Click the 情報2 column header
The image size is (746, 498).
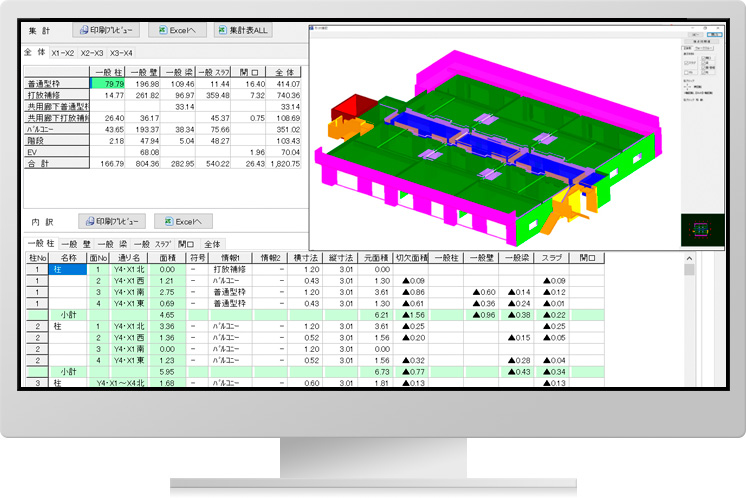coord(270,258)
